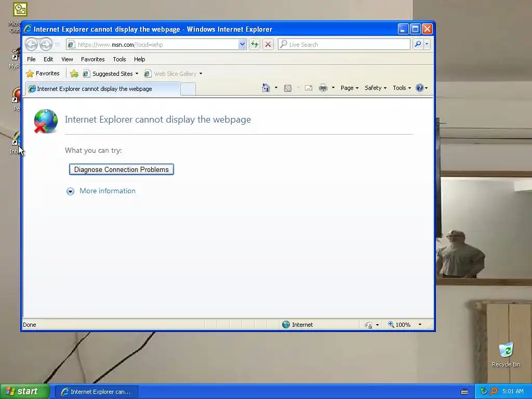This screenshot has height=399, width=532.
Task: Open the Page command menu
Action: coord(350,88)
